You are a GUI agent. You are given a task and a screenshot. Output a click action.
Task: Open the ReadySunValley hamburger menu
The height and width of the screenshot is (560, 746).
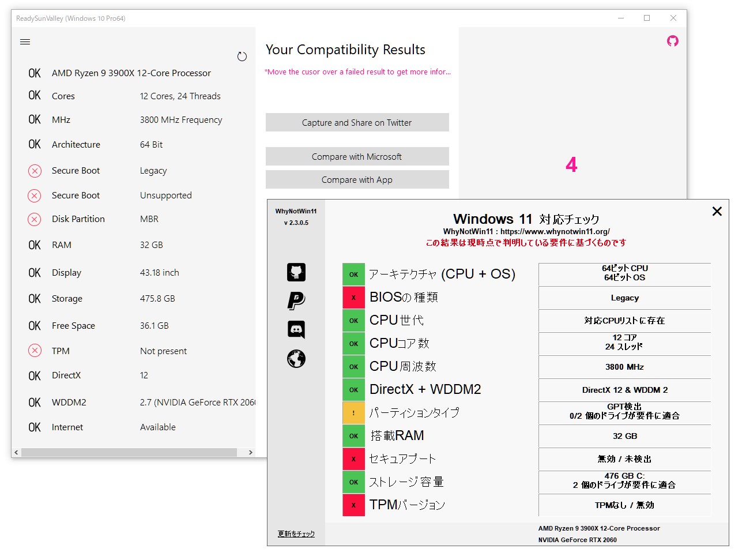pos(25,42)
